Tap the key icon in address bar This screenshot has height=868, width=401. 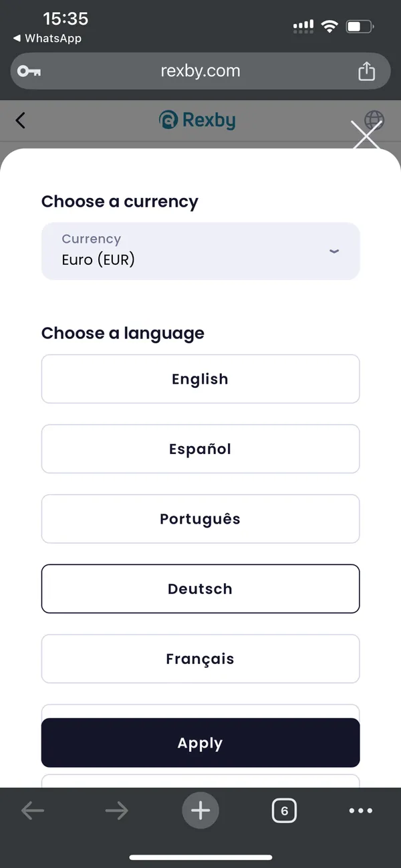(x=29, y=72)
